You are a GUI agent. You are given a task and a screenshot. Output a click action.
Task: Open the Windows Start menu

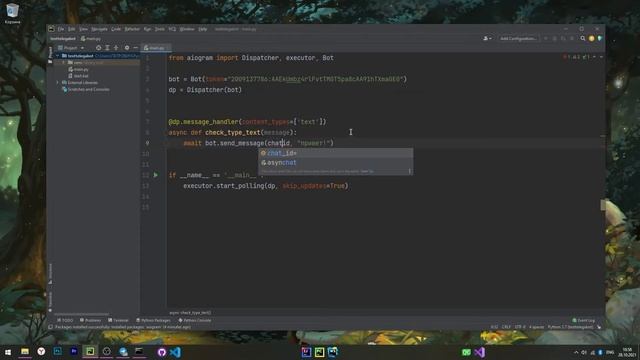(x=7, y=352)
